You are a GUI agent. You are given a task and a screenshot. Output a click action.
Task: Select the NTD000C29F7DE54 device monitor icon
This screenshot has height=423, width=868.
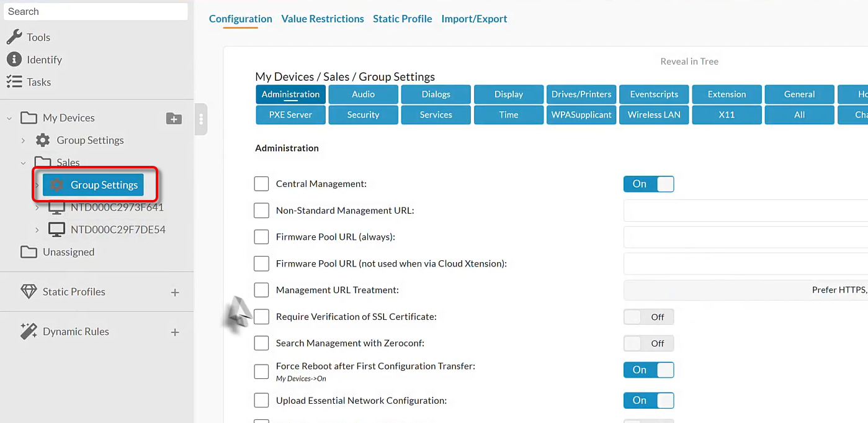[x=56, y=230]
